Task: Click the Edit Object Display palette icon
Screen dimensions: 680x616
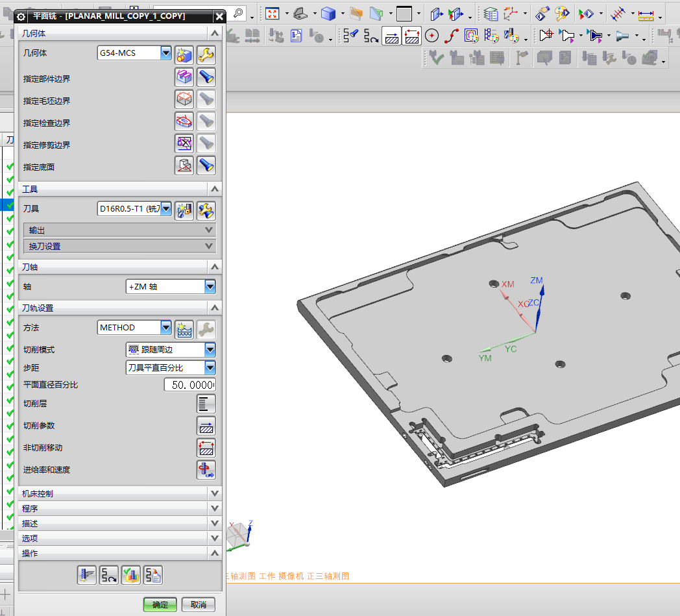Action: [562, 13]
